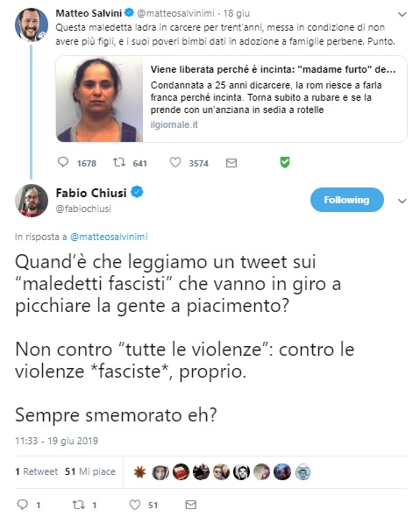The width and height of the screenshot is (420, 531).
Task: Click the article mugshot thumbnail image
Action: tap(100, 99)
